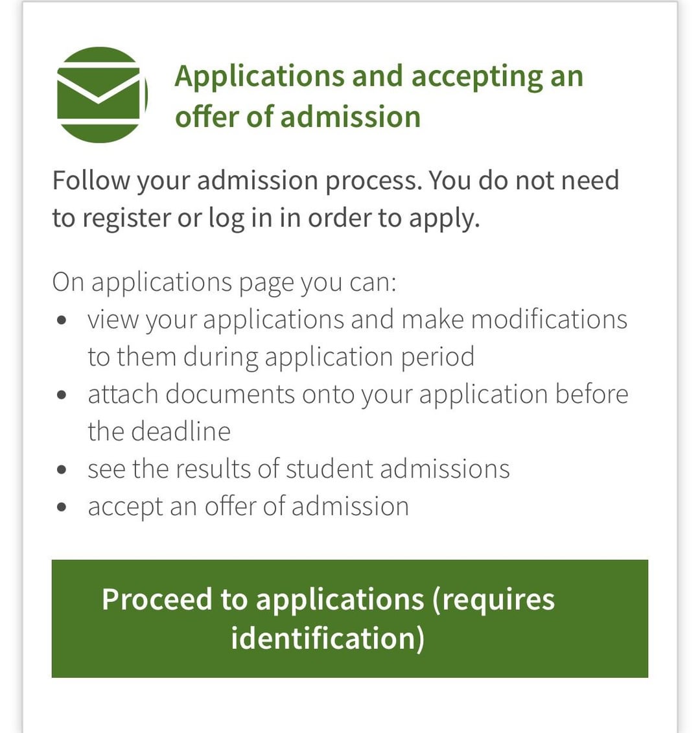700x733 pixels.
Task: Click the 'accept an offer of admission' item
Action: [x=248, y=507]
